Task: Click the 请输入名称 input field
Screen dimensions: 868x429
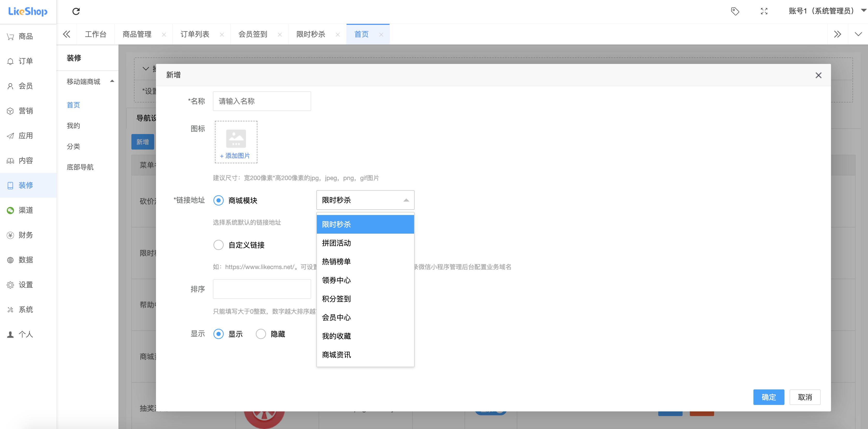Action: [x=262, y=101]
